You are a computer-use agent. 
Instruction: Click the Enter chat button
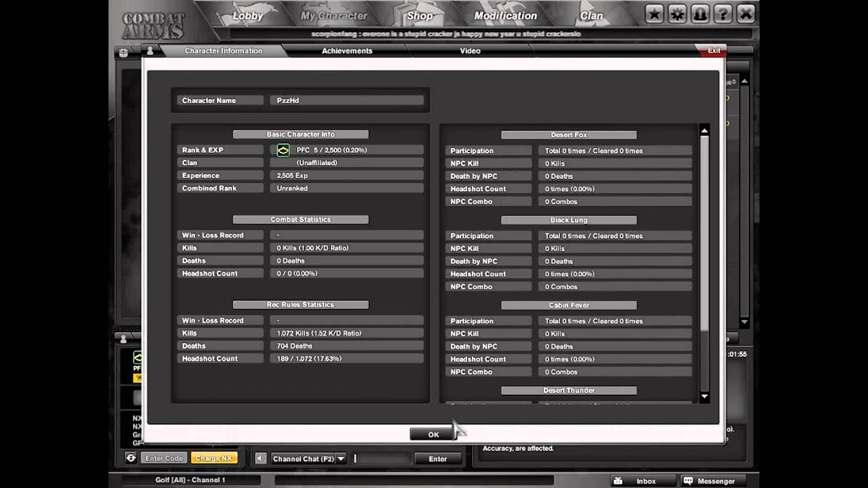[x=438, y=459]
